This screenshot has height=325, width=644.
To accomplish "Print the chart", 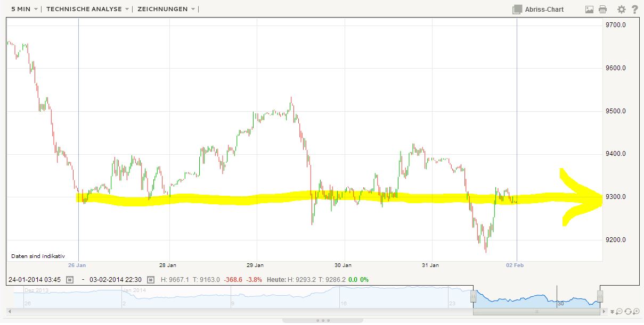I will (x=602, y=9).
